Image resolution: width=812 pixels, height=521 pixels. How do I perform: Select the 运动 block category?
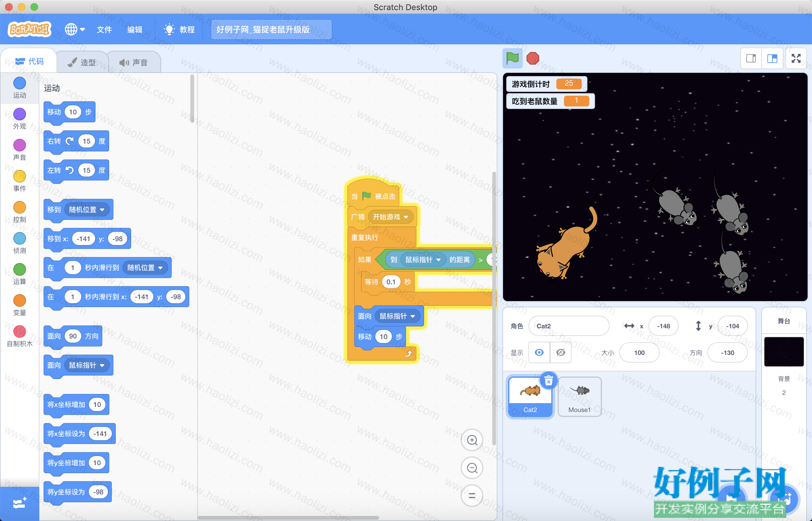click(x=20, y=87)
